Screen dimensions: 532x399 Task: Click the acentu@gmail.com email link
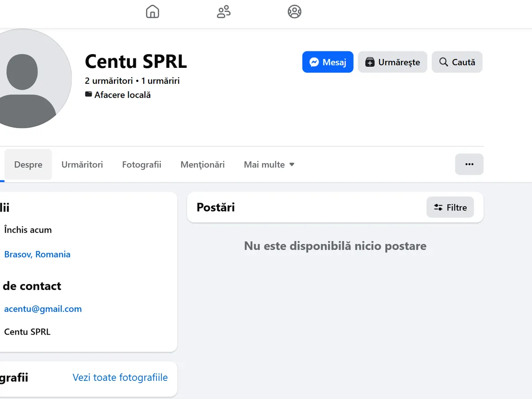[x=43, y=309]
